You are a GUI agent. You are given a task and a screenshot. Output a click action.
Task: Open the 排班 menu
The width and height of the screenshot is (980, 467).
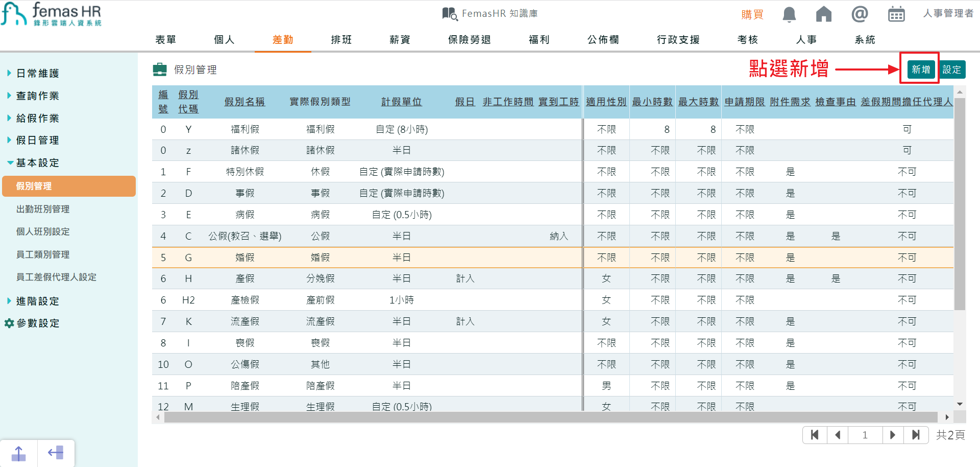click(341, 39)
